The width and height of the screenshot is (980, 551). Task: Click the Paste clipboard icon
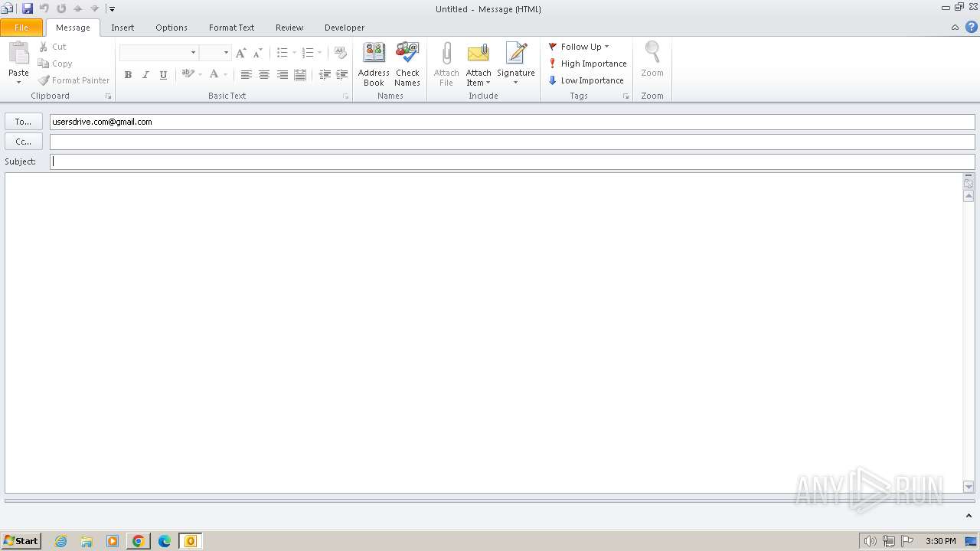coord(18,54)
